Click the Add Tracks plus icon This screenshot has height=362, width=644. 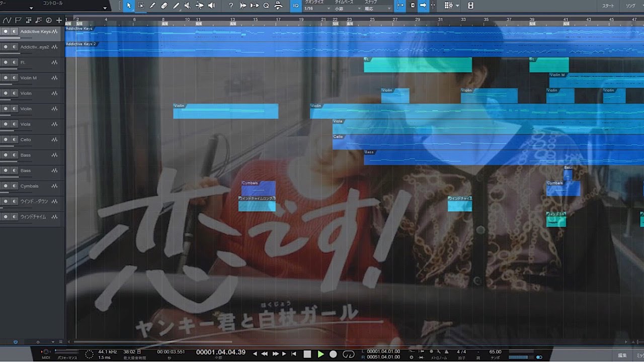(59, 21)
